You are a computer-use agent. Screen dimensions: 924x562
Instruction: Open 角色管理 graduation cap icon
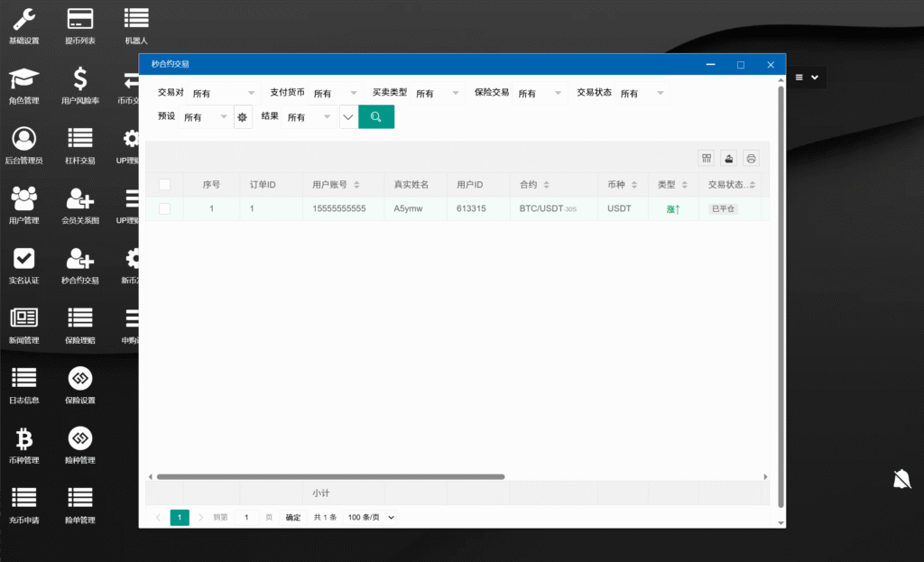click(x=24, y=79)
